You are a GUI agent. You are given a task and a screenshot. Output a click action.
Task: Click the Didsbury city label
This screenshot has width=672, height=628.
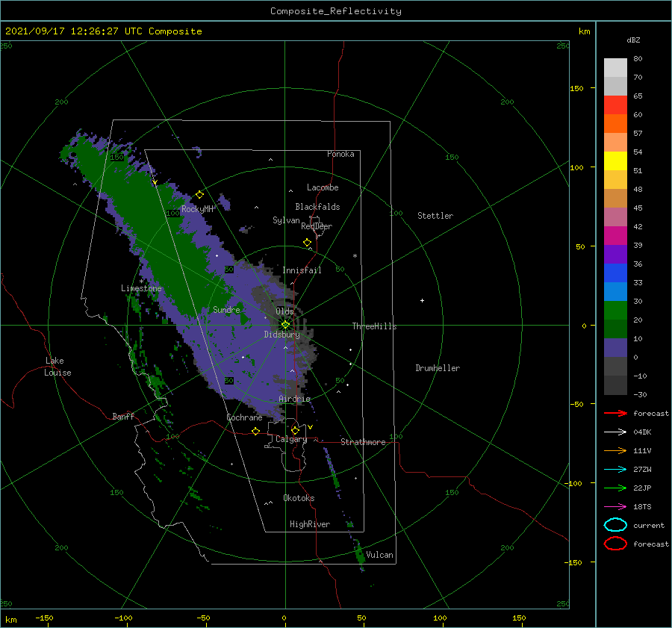[281, 335]
